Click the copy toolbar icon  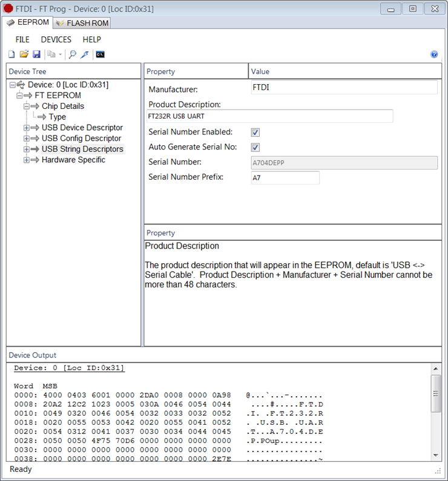coord(51,54)
